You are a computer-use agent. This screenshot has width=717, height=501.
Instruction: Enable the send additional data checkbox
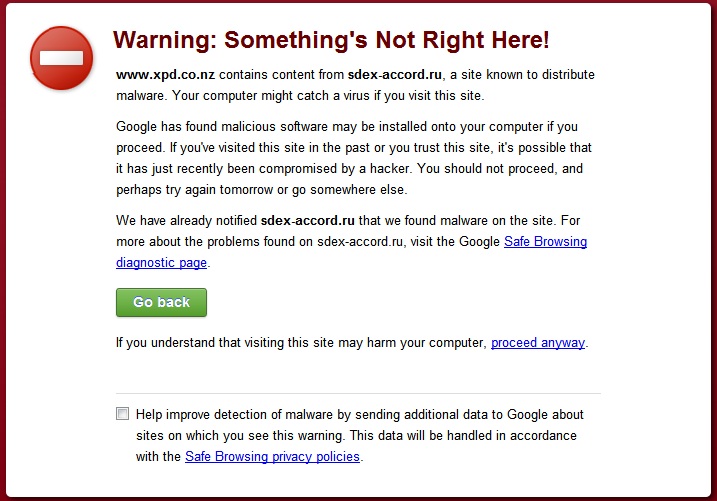pos(123,414)
